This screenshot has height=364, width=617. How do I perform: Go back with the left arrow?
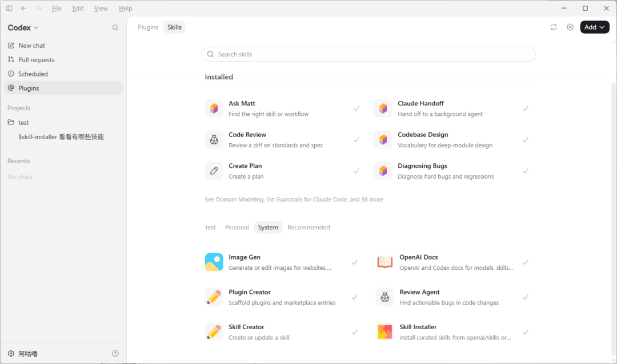[24, 8]
